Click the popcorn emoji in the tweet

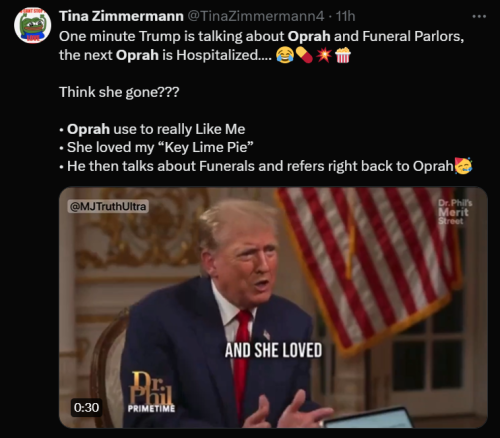[343, 55]
